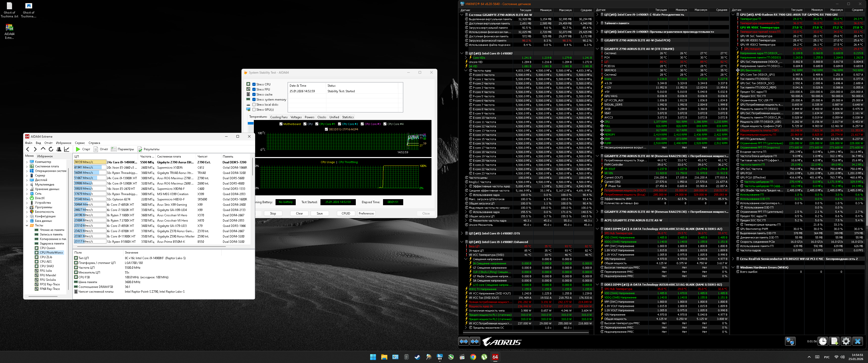Open Chrome from the Windows taskbar
Viewport: 868px width, 363px height.
coord(473,357)
